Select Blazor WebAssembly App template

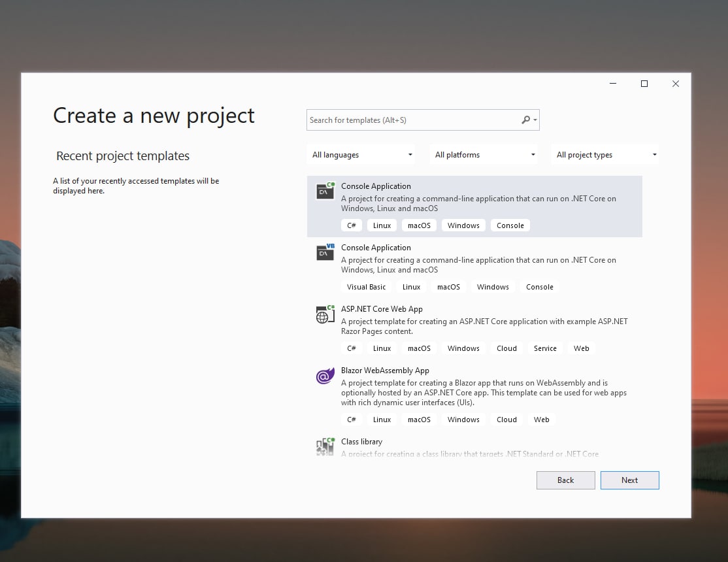(x=474, y=395)
